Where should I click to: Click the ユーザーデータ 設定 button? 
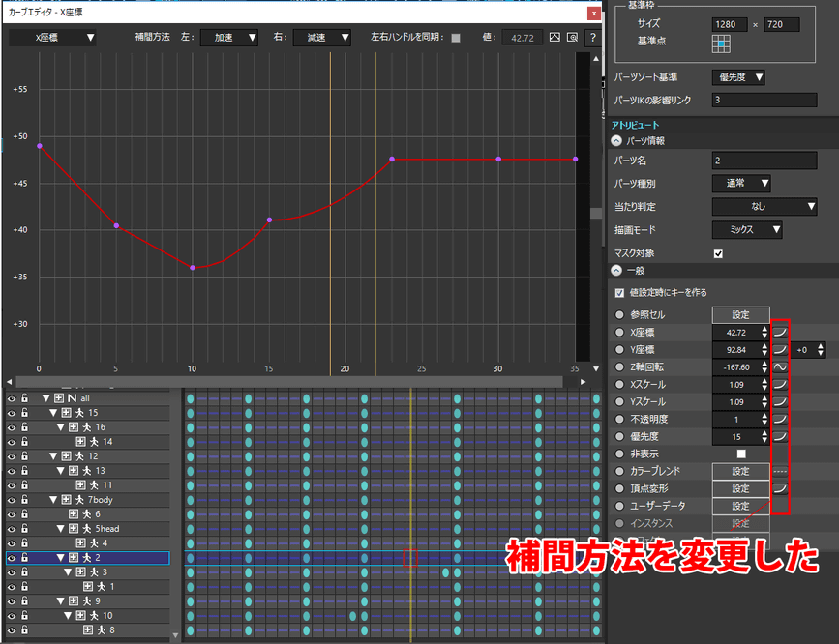pos(741,506)
